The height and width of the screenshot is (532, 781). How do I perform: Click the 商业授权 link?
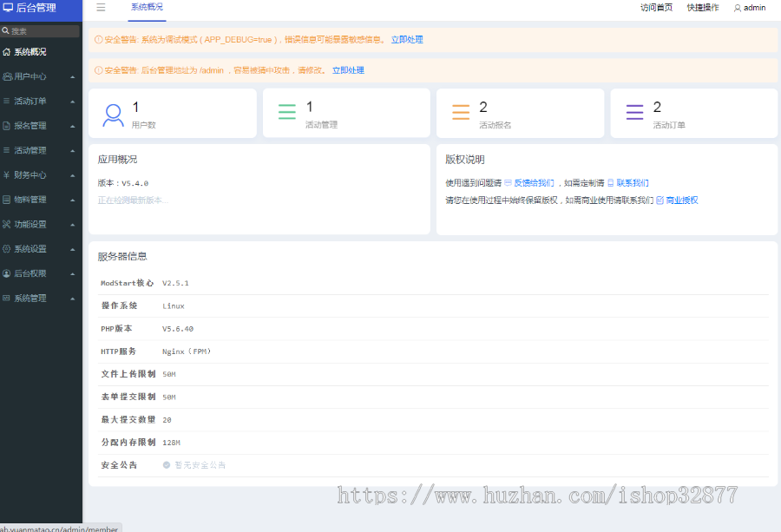pyautogui.click(x=682, y=200)
